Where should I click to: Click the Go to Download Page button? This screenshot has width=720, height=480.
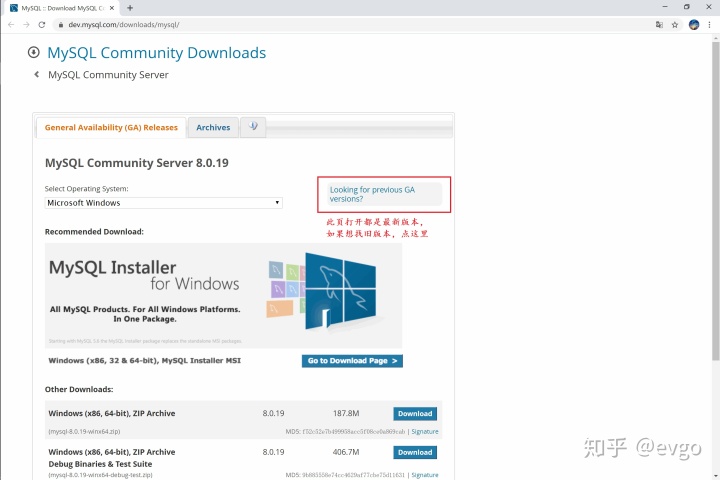(352, 361)
